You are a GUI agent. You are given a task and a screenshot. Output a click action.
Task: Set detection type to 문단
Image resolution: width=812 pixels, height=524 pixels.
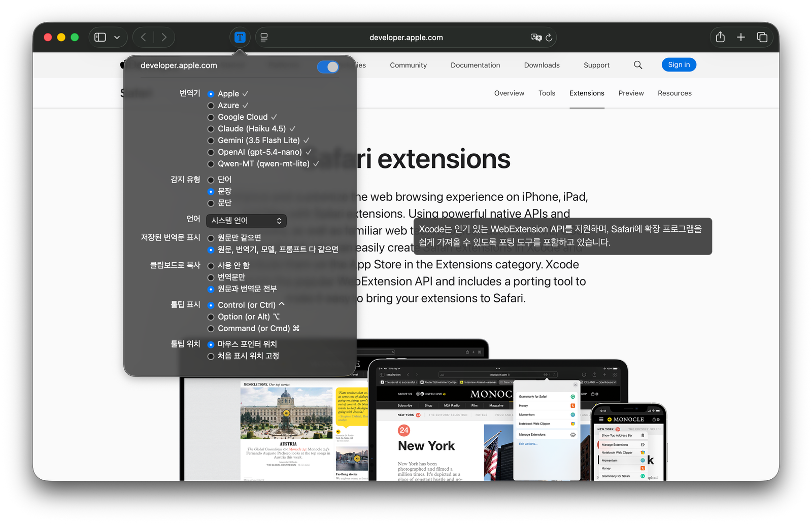coord(219,203)
